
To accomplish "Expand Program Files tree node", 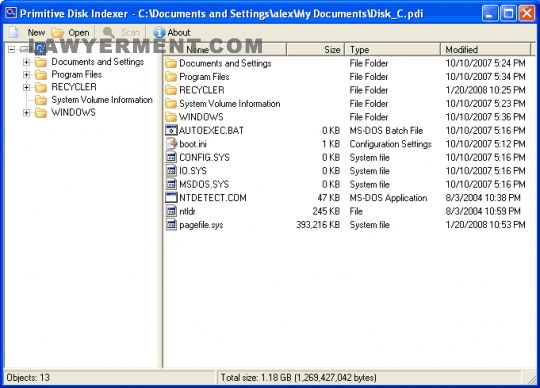I will coord(27,75).
